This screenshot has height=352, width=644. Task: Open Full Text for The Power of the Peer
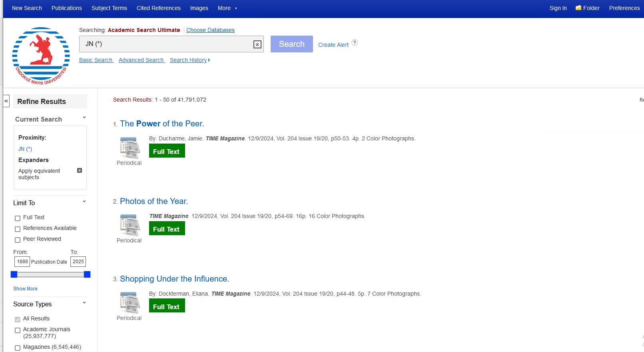click(x=167, y=151)
